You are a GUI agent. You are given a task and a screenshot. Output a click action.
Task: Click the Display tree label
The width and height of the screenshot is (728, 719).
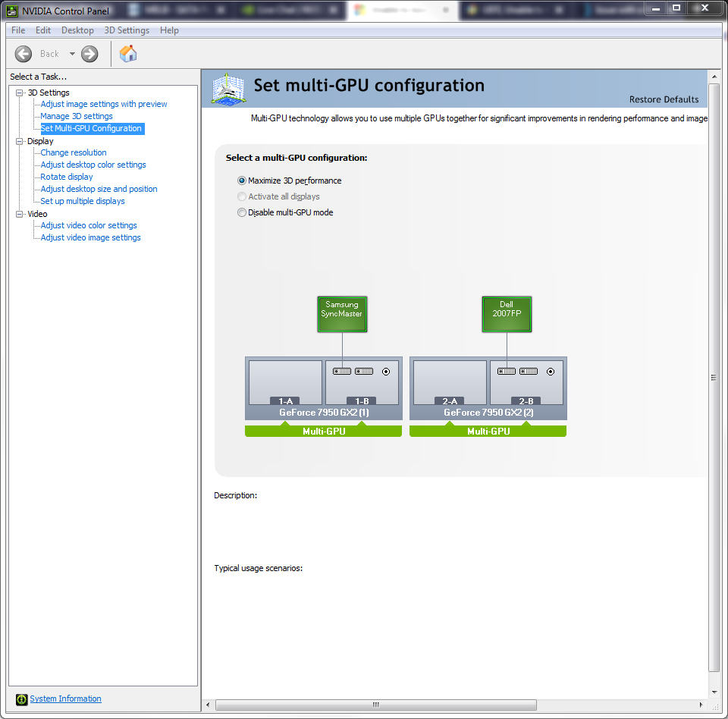coord(40,141)
